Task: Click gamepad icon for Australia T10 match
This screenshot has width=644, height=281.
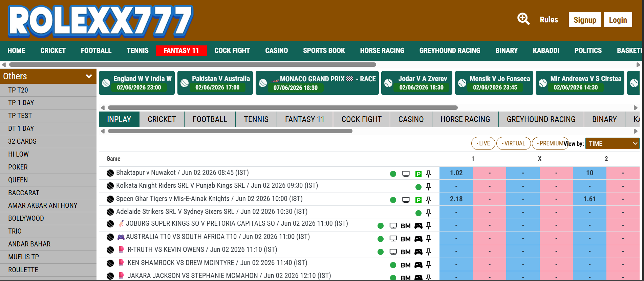Action: tap(418, 239)
